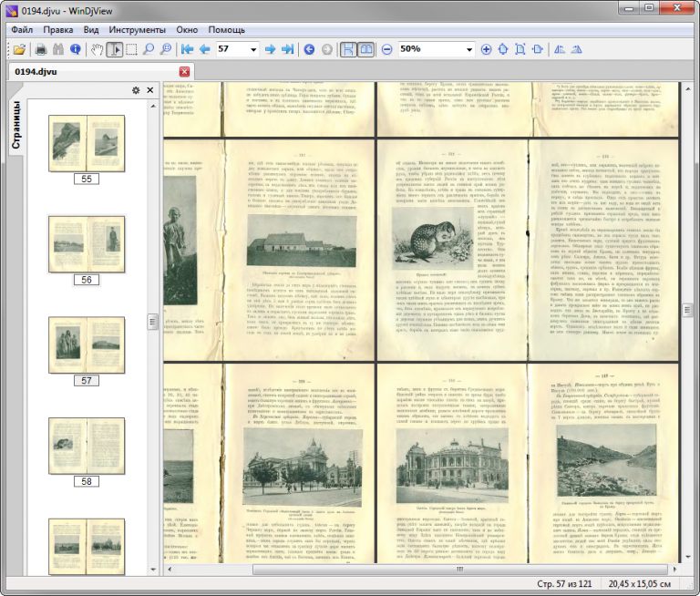Click the zoom out minus icon
Viewport: 700px width, 596px height.
point(387,49)
